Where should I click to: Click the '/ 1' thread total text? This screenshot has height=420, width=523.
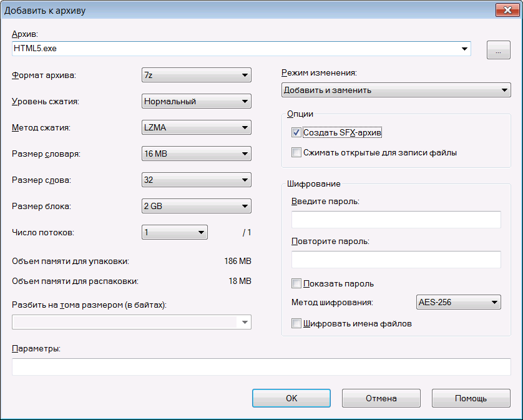(x=247, y=233)
